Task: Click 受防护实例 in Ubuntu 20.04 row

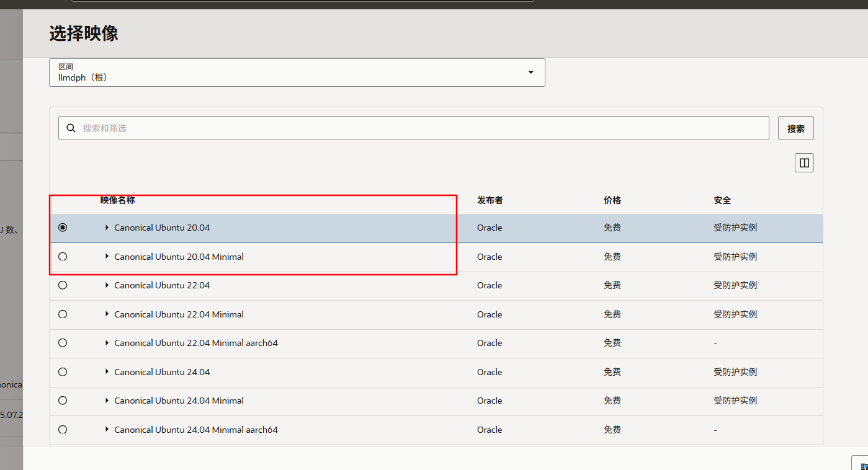Action: pyautogui.click(x=735, y=228)
